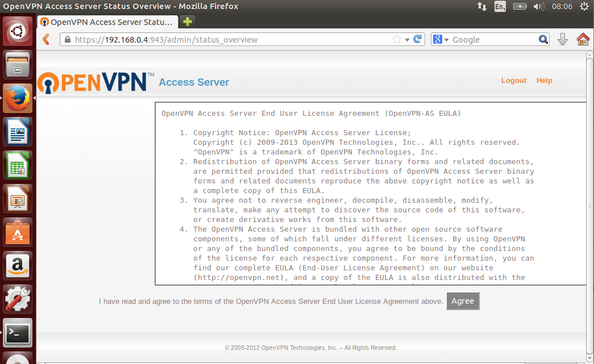Select the OpenVPN Access Server Status tab

pos(107,22)
